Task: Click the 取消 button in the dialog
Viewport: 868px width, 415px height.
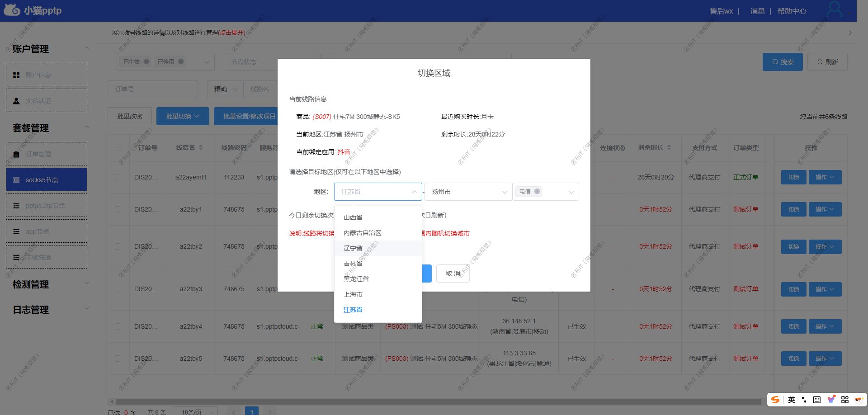Action: pos(453,274)
